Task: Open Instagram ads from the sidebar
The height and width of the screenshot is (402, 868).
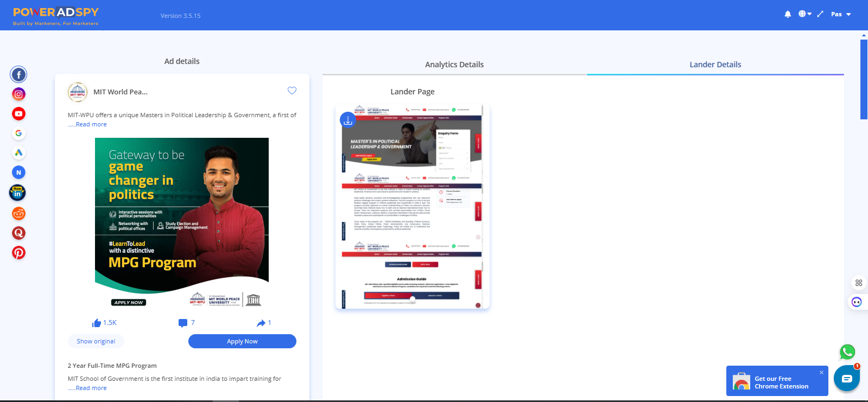Action: [x=18, y=94]
